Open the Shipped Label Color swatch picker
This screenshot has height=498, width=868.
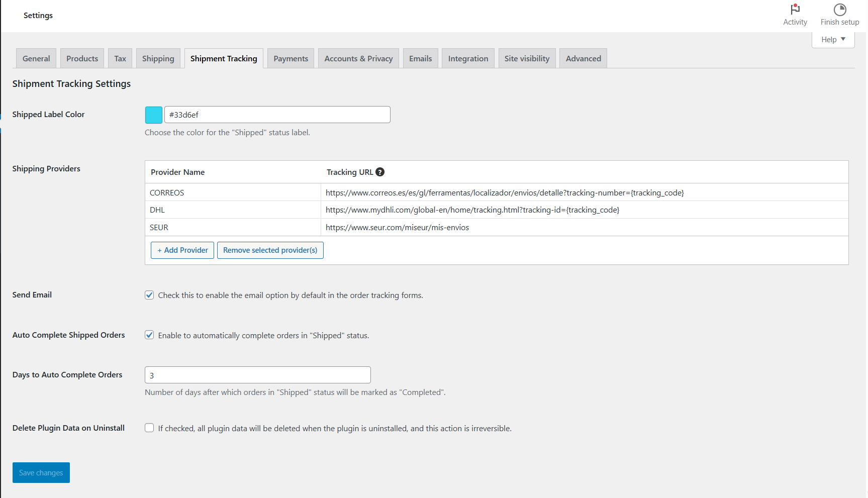154,115
